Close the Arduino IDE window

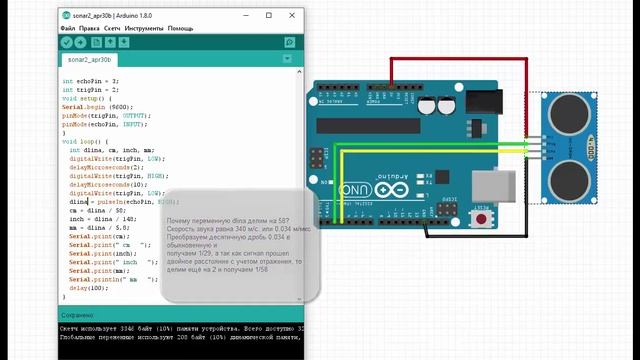click(292, 16)
